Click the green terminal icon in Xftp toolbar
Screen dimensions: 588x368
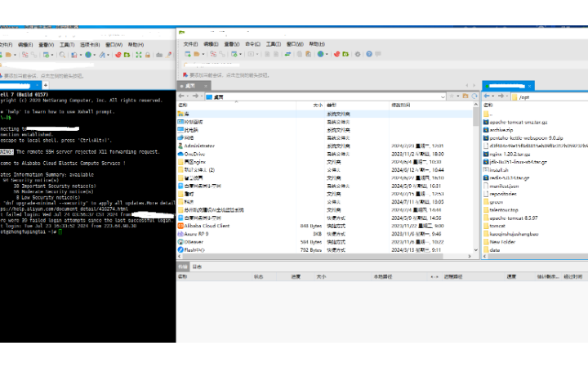coord(345,54)
